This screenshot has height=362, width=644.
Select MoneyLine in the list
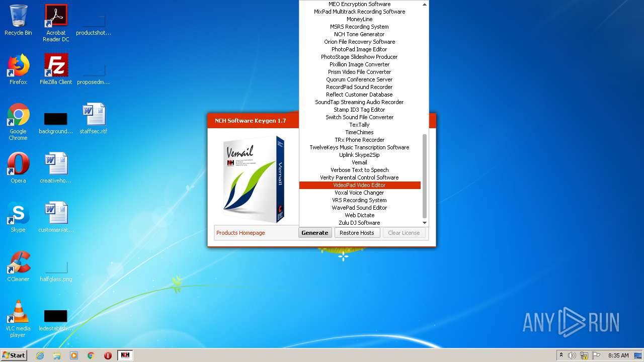360,19
